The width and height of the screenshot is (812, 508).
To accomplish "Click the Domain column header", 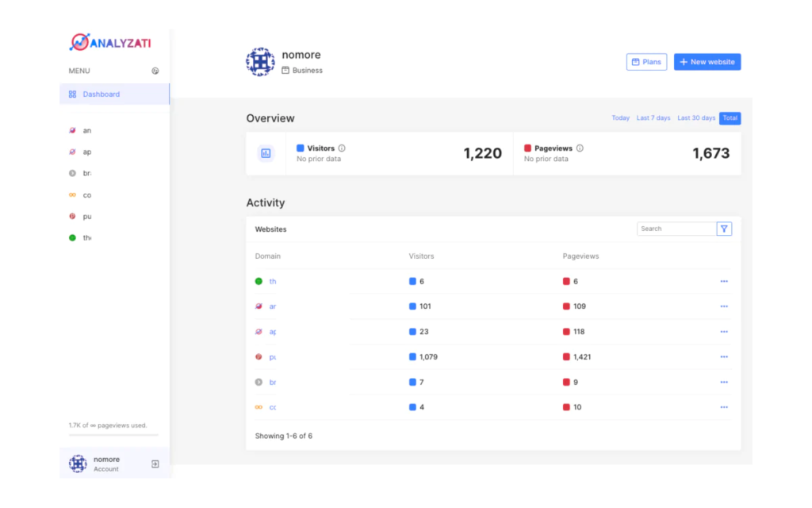I will click(268, 256).
